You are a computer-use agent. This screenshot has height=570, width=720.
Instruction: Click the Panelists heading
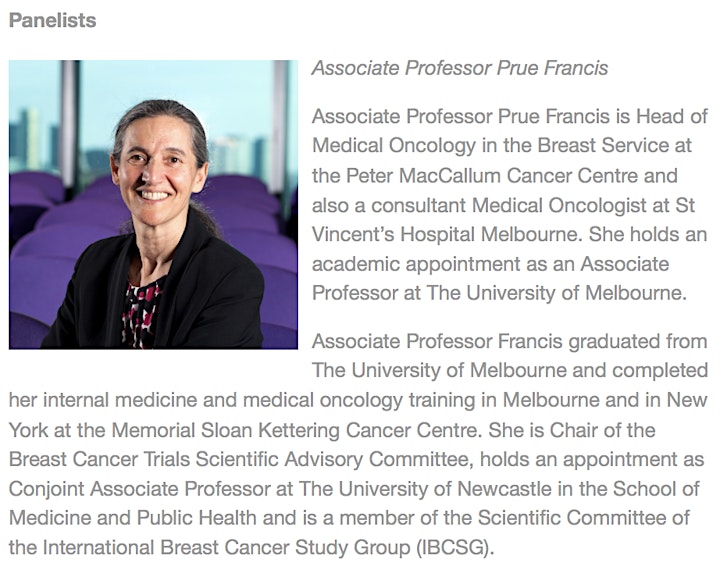(52, 20)
